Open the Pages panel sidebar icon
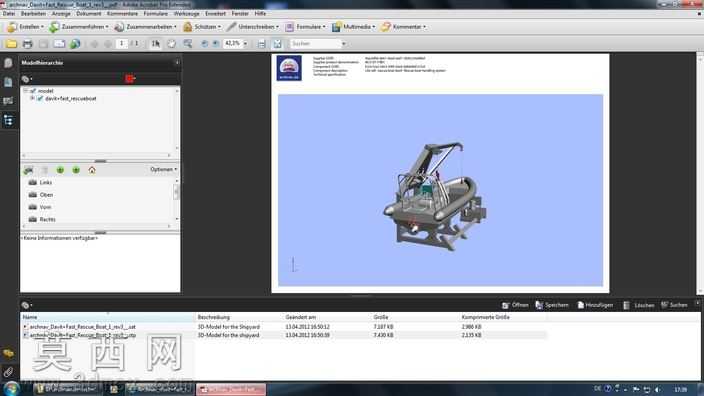This screenshot has height=396, width=704. (x=8, y=63)
